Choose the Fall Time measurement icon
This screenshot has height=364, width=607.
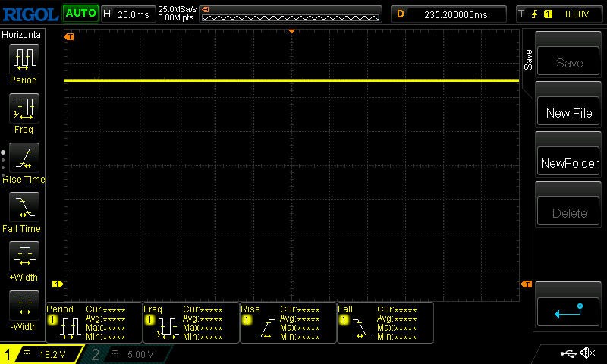(x=23, y=208)
